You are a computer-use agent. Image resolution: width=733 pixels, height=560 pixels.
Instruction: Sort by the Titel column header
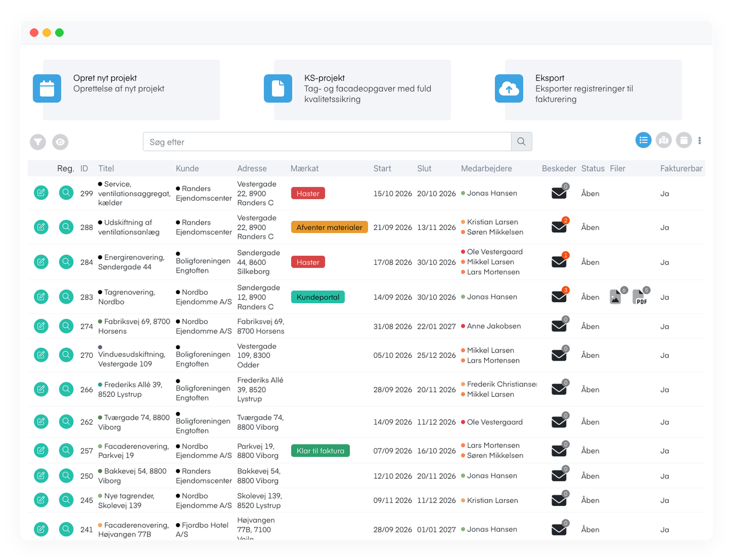pos(106,168)
